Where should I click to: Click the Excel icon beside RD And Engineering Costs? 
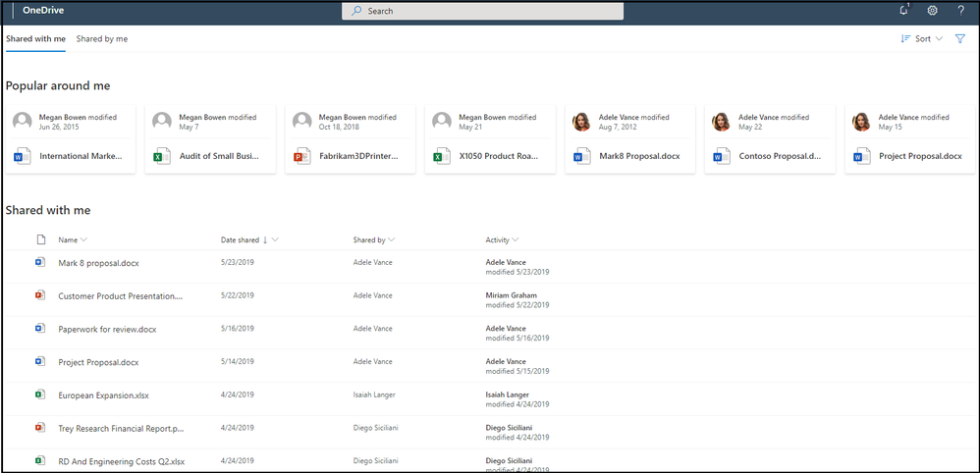39,461
